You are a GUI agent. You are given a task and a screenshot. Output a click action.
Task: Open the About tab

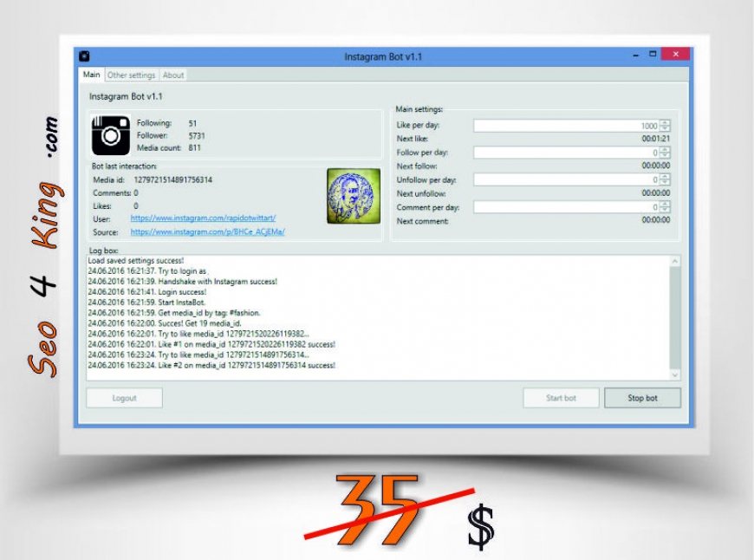point(173,75)
